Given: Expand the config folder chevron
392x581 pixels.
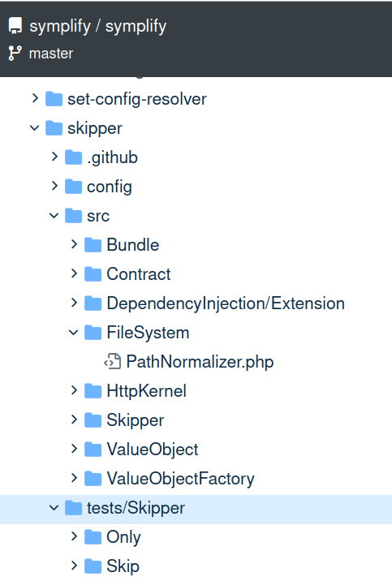Looking at the screenshot, I should click(x=54, y=186).
